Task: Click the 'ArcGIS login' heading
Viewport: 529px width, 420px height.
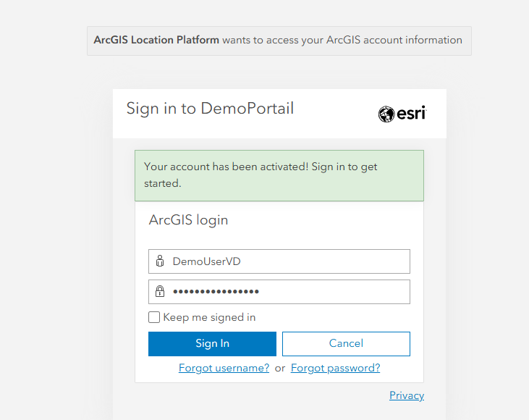Action: (x=188, y=220)
